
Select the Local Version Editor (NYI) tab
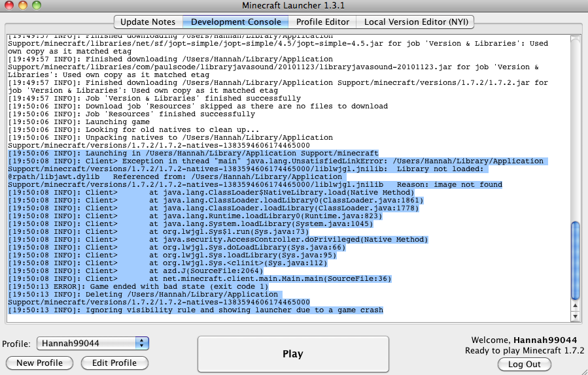[x=416, y=22]
